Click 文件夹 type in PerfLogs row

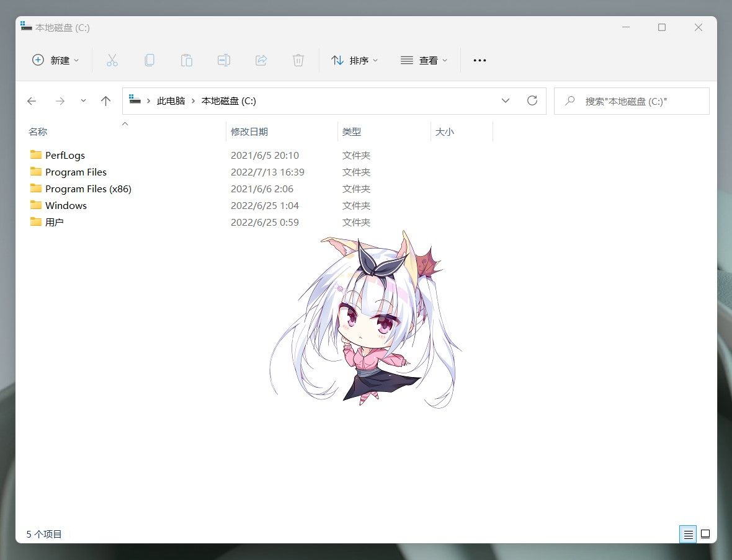pos(356,156)
